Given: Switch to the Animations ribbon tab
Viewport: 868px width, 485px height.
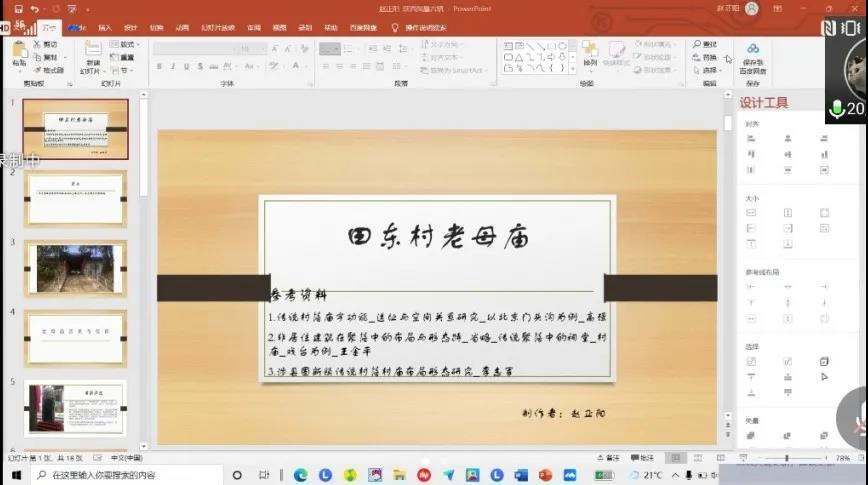Looking at the screenshot, I should (x=181, y=28).
